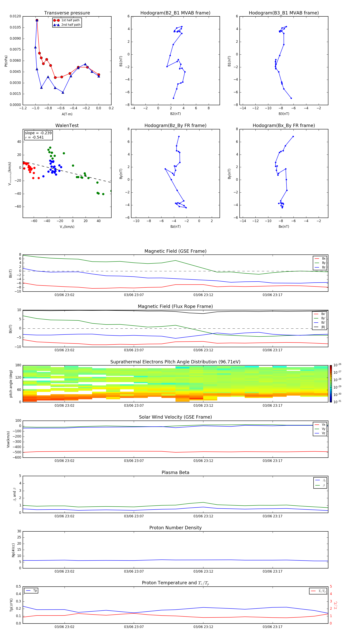Click the 'Hodogram(Bx_By FR frame)' title
Screen dimensions: 351x644
[x=284, y=125]
